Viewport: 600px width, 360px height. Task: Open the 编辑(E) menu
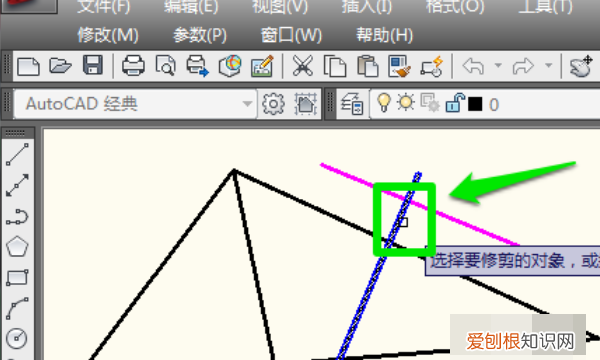191,7
